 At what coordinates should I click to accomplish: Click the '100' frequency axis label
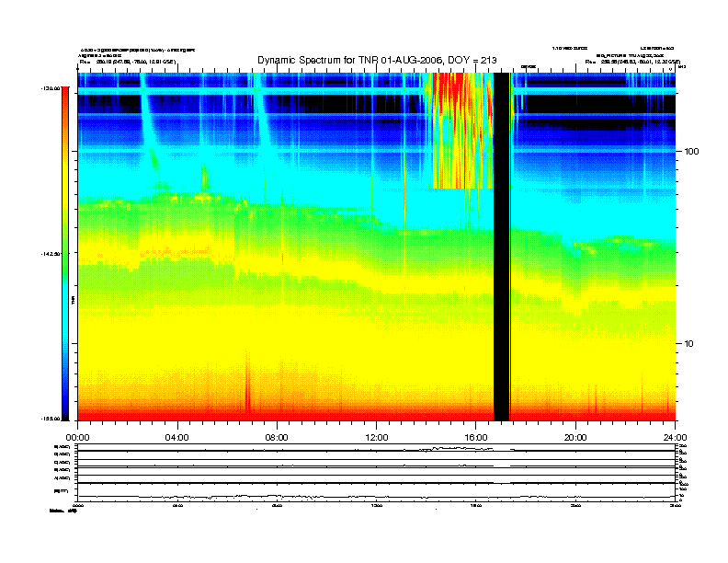691,152
